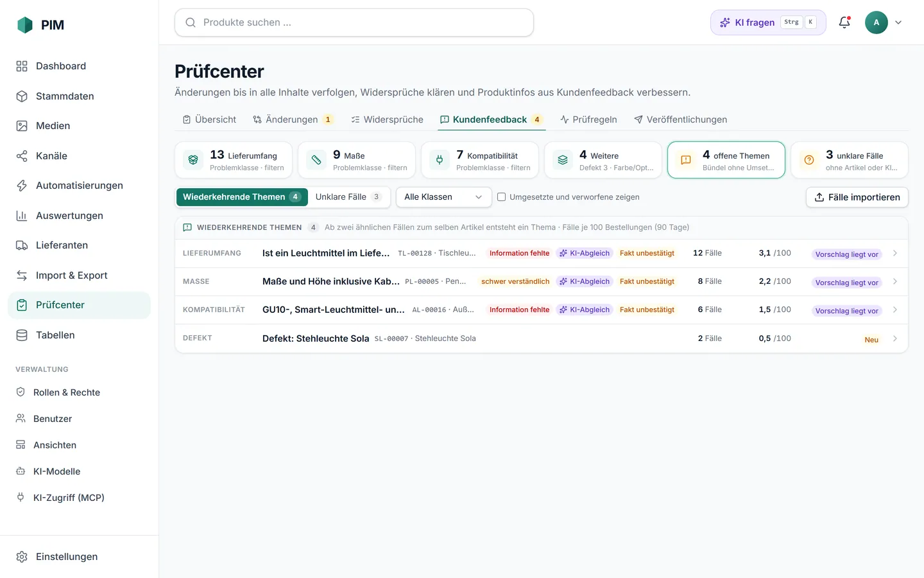Click the Einstellungen gear icon
The height and width of the screenshot is (578, 924).
[22, 557]
